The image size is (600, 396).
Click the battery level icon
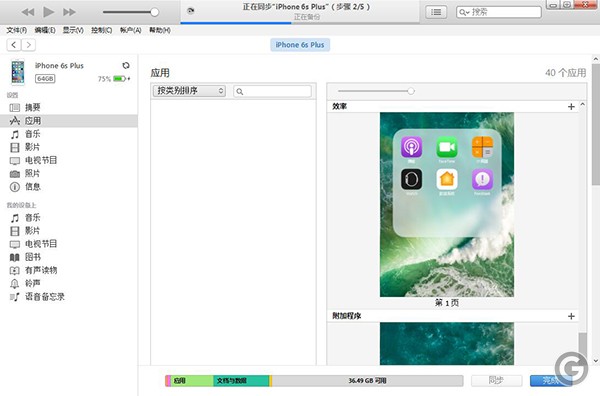[x=119, y=79]
